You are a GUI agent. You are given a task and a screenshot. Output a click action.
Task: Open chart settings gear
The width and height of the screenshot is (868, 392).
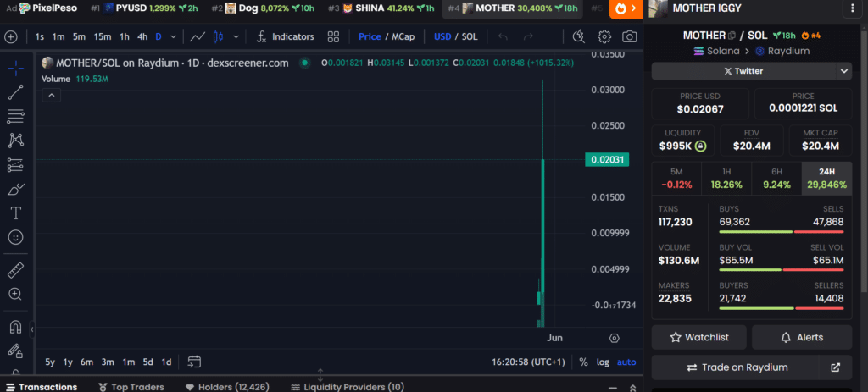coord(604,37)
